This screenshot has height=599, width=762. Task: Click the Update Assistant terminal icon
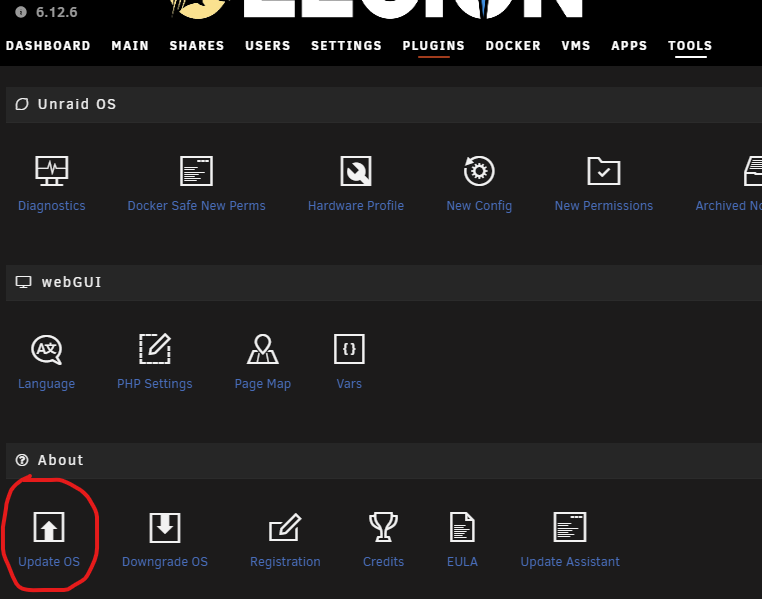point(570,527)
